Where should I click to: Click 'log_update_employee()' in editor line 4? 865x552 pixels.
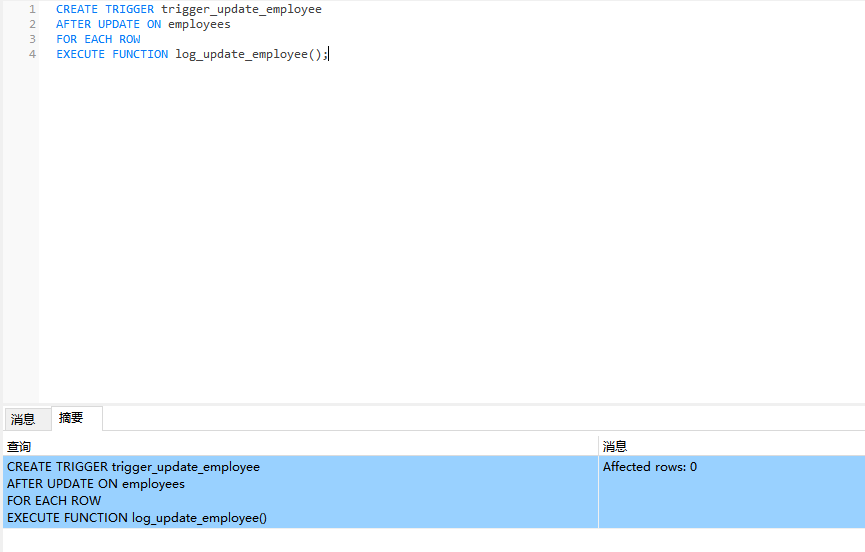pos(249,54)
